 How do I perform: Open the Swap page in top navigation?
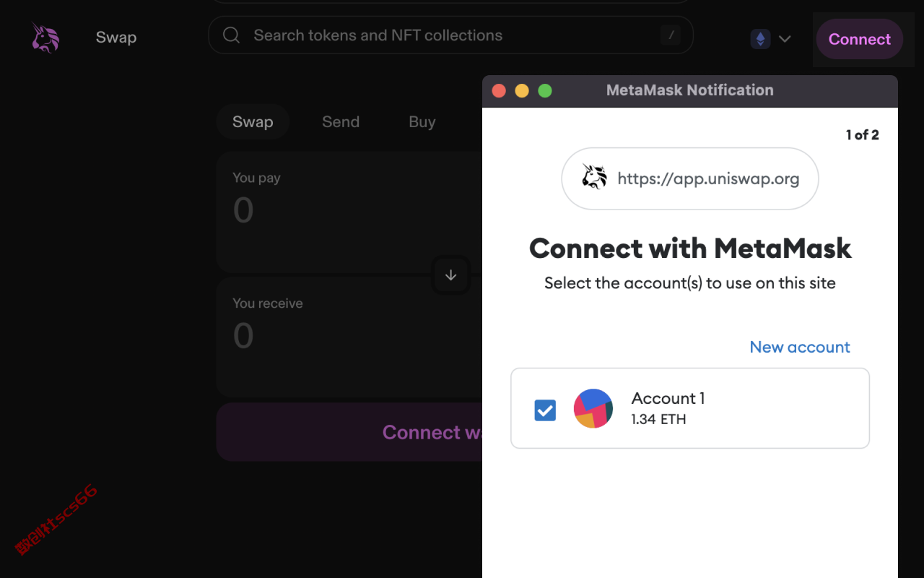tap(116, 38)
